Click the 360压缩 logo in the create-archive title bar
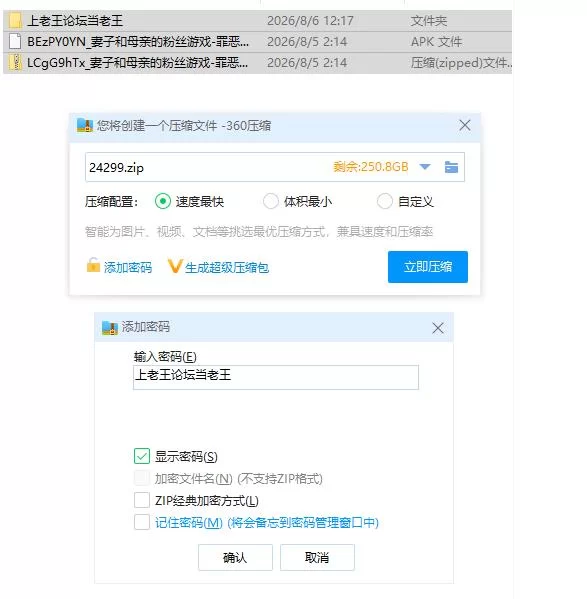The width and height of the screenshot is (587, 599). click(x=85, y=125)
